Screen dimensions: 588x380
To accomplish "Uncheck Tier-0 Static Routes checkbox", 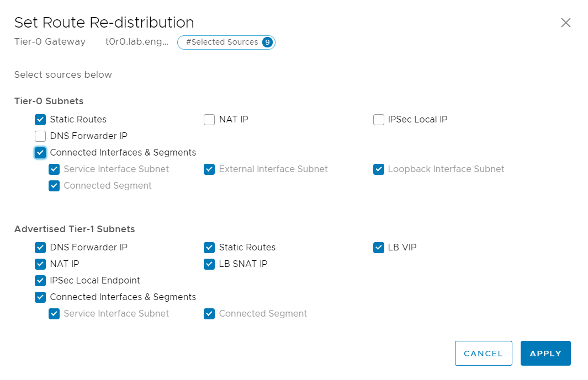I will coord(40,120).
